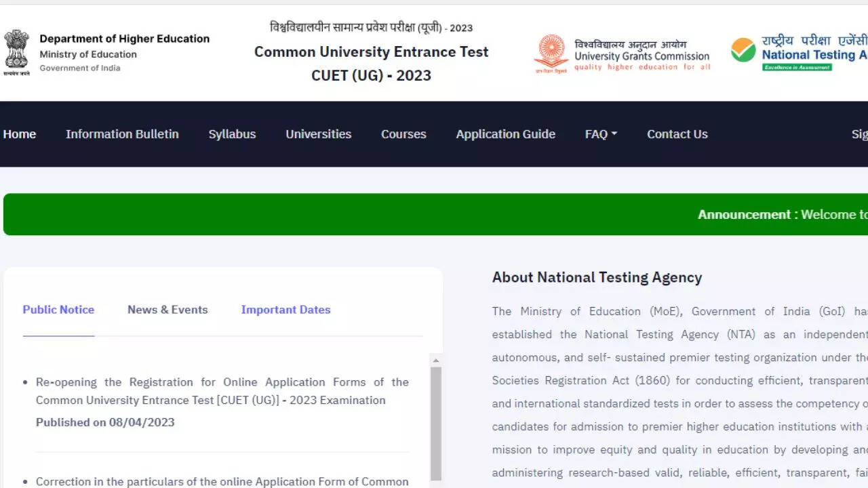Click the green Announcement banner
The image size is (868, 488).
coord(434,214)
